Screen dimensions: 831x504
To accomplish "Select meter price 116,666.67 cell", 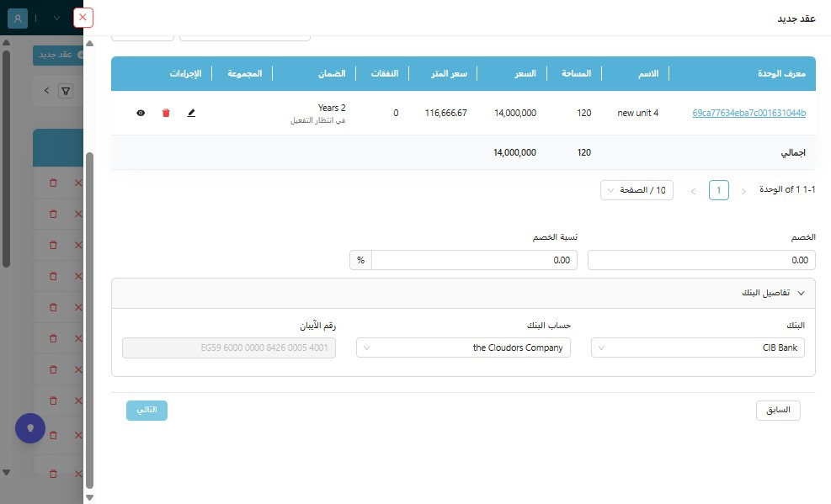I will [445, 113].
